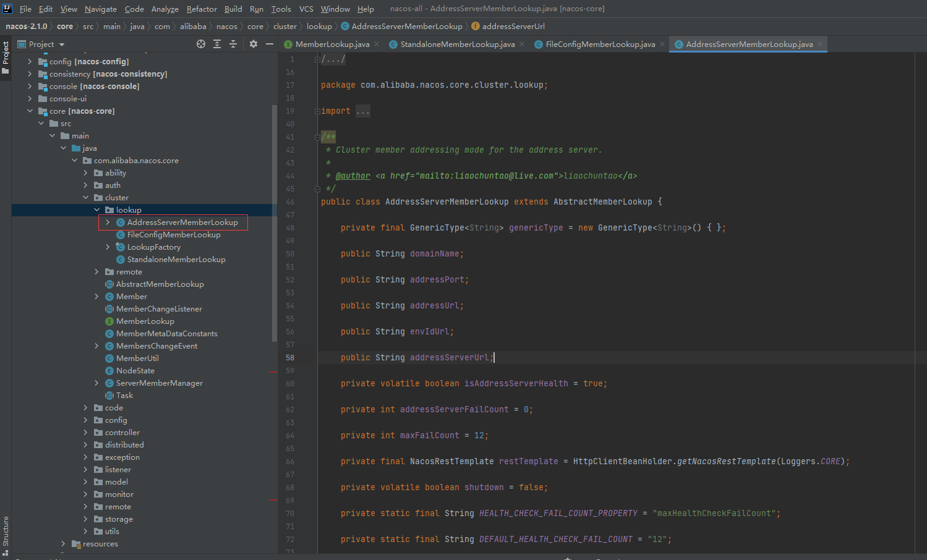The width and height of the screenshot is (927, 560).
Task: Click nacos-2.1.0 breadcrumb
Action: [26, 26]
